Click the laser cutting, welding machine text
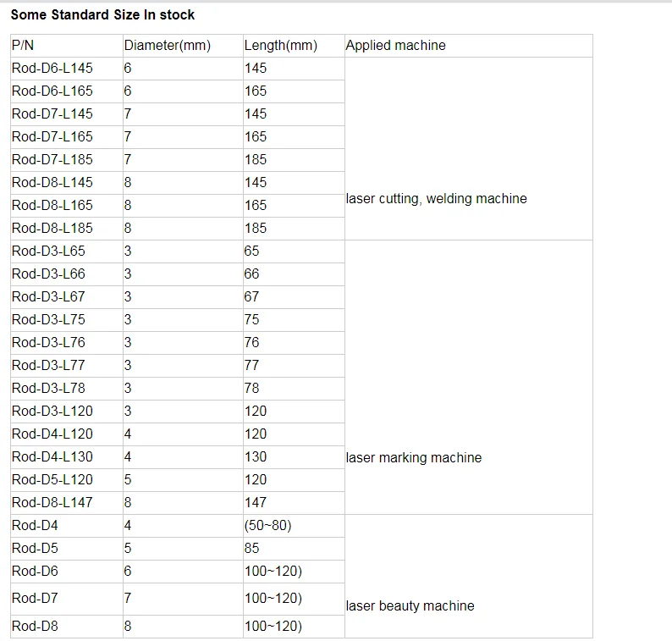The width and height of the screenshot is (672, 641). [436, 199]
